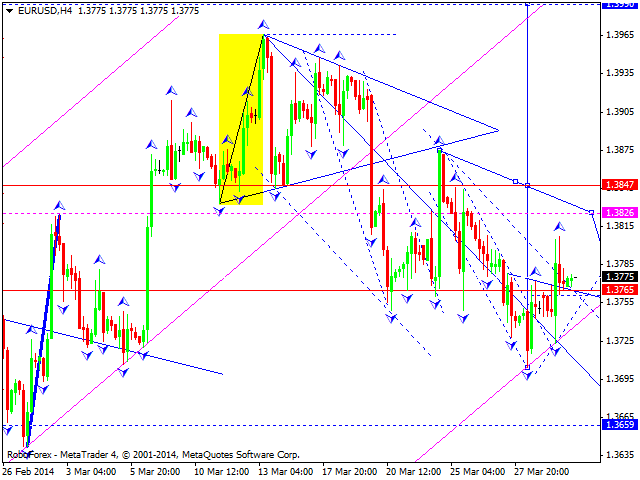The image size is (640, 480).
Task: Select the yellow highlighted rectangle
Action: coord(241,119)
